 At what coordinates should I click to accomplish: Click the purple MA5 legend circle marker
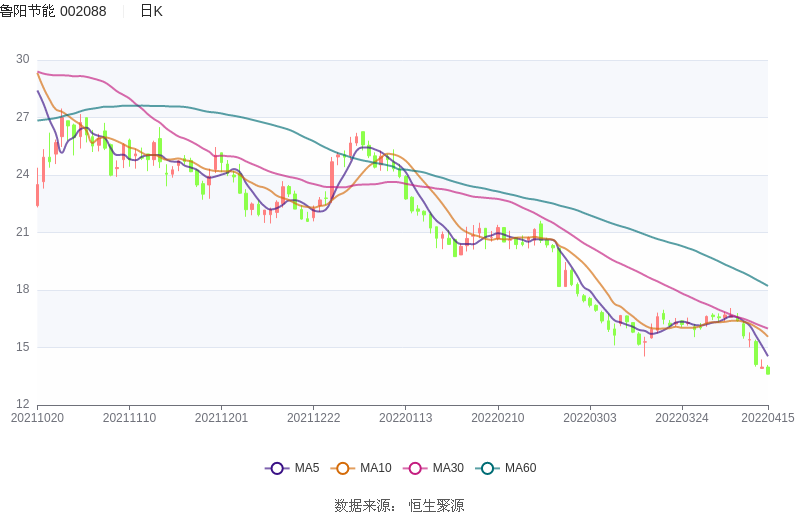tap(277, 468)
